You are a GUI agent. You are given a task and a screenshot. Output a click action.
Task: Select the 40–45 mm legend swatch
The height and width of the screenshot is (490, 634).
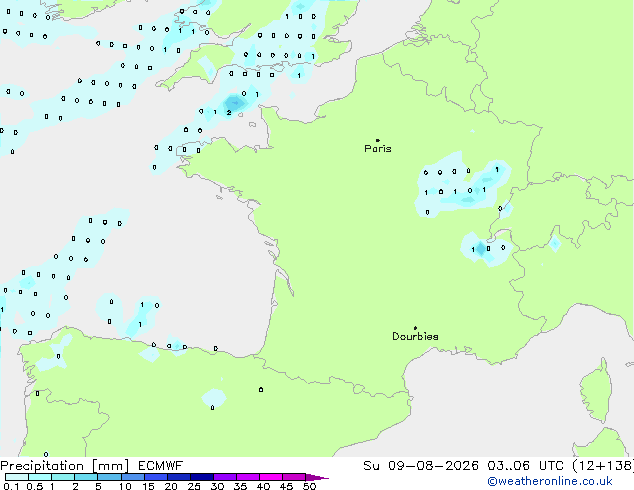point(271,477)
